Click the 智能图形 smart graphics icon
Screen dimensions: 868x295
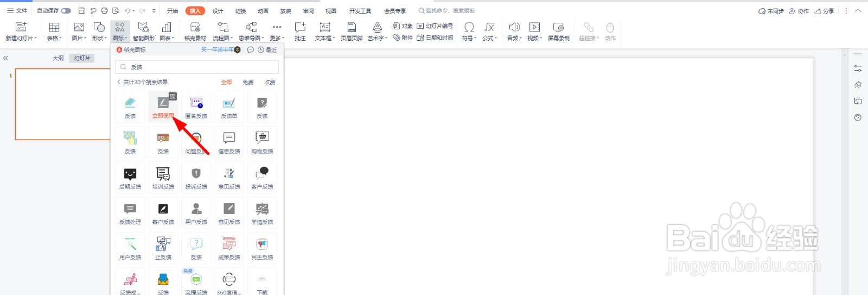[x=143, y=32]
